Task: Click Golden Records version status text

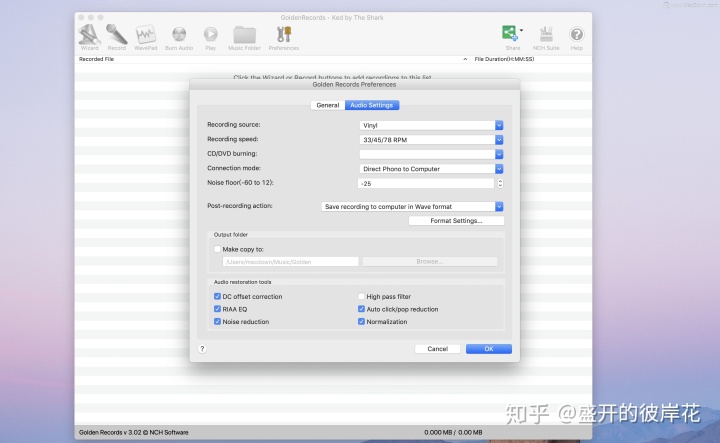Action: (x=134, y=432)
